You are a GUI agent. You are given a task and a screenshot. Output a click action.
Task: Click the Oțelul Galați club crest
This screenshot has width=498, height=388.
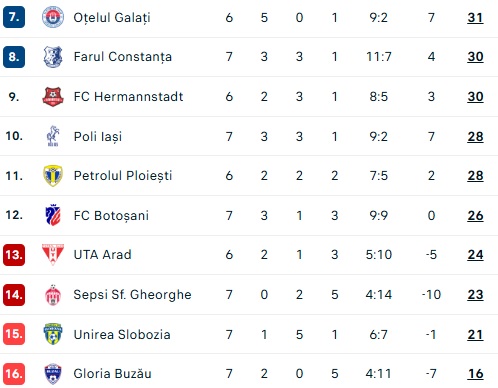[53, 17]
